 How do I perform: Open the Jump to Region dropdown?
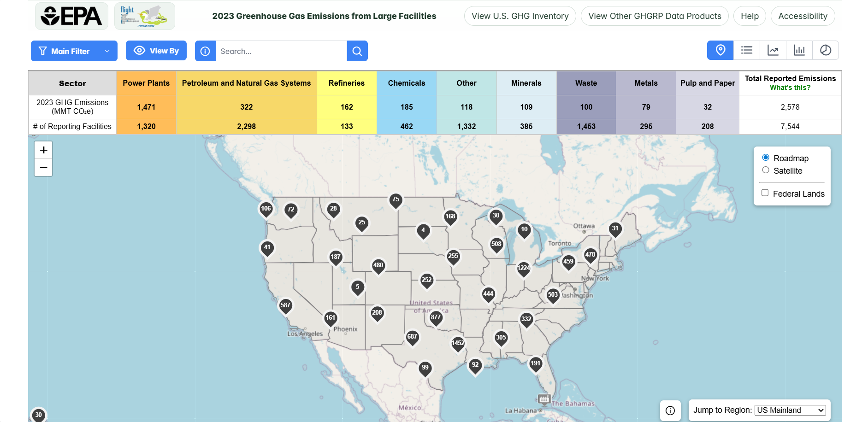tap(790, 410)
